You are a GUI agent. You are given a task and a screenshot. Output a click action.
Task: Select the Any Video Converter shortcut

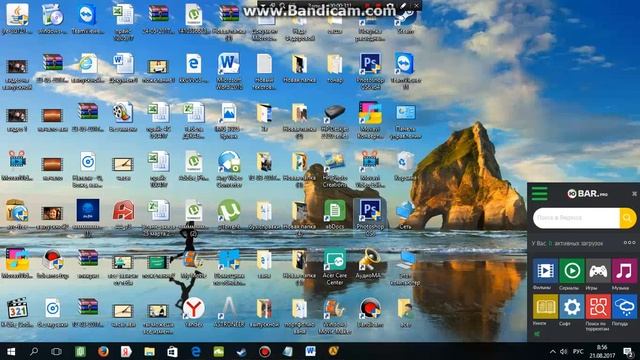(229, 169)
